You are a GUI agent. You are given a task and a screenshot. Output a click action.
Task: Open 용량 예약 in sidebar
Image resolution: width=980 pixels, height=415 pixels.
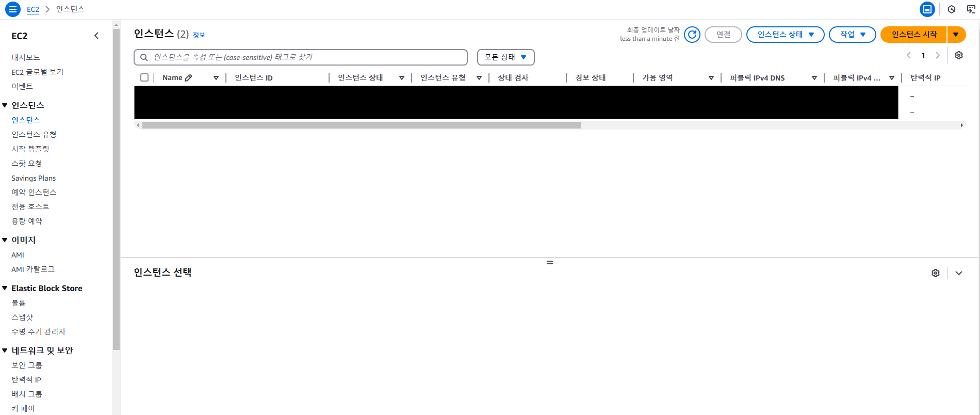tap(27, 221)
